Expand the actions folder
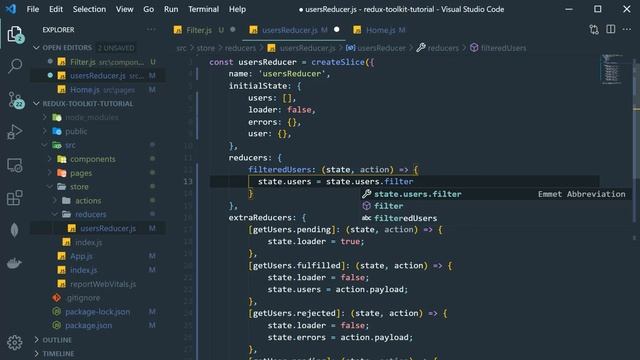Screen dimensions: 640x360 pos(88,201)
